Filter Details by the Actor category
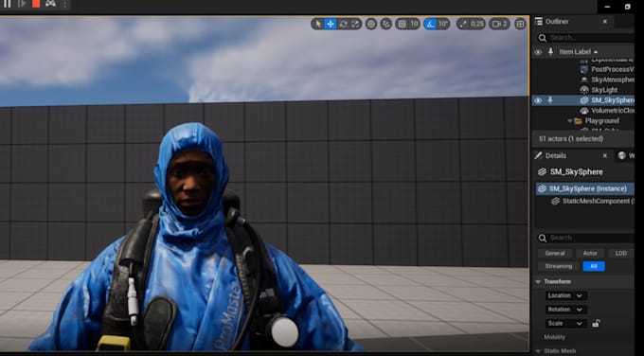Viewport: 644px width, 356px height. tap(590, 254)
